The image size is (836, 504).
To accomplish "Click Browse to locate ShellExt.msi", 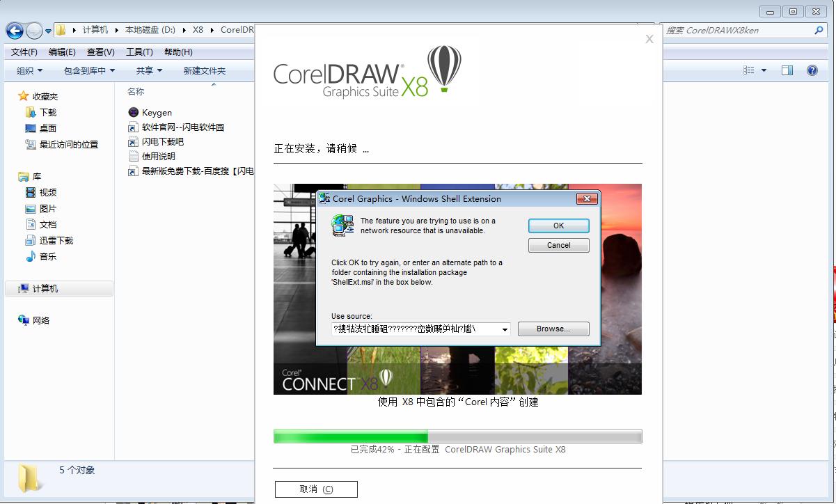I will coord(553,329).
